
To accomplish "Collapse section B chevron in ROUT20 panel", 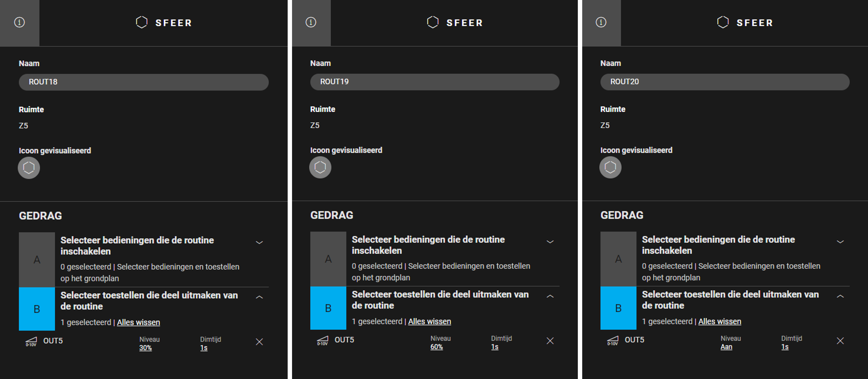I will [840, 296].
